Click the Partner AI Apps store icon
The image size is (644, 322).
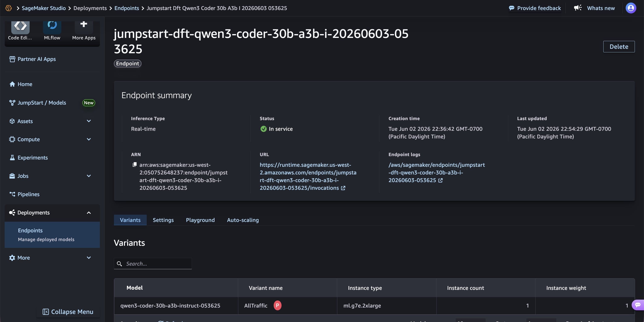[12, 59]
